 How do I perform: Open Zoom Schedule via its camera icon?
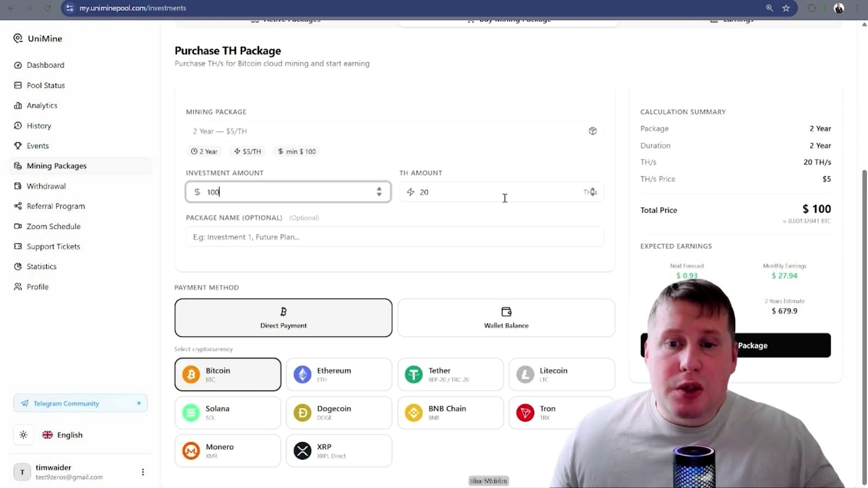(18, 226)
